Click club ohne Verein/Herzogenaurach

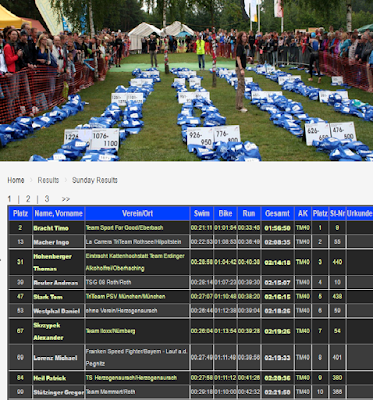(121, 311)
